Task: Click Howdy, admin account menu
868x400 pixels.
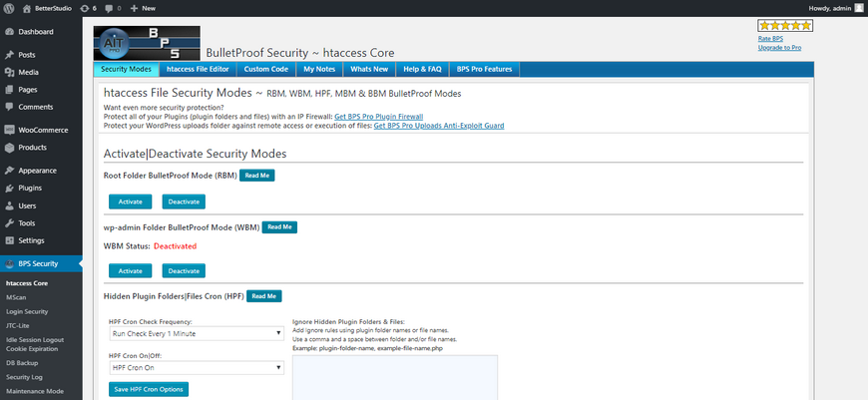Action: pyautogui.click(x=836, y=8)
